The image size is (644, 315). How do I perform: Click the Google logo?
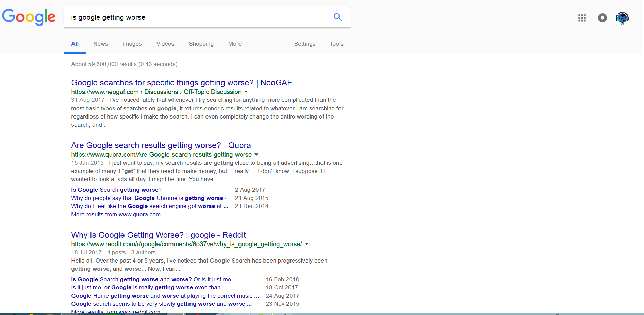[x=29, y=17]
